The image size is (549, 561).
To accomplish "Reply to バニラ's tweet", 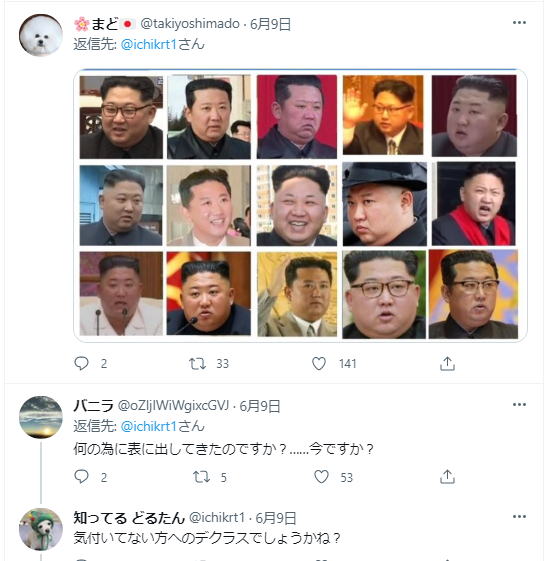I will [81, 477].
